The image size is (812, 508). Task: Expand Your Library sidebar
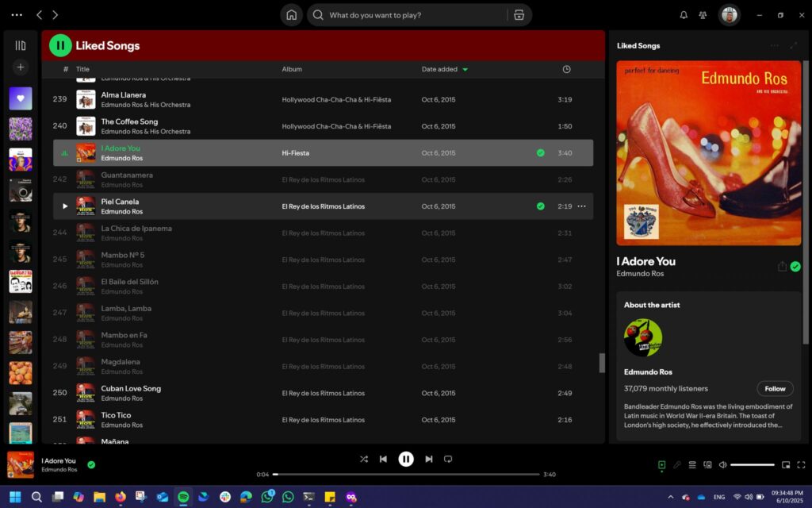click(x=21, y=45)
